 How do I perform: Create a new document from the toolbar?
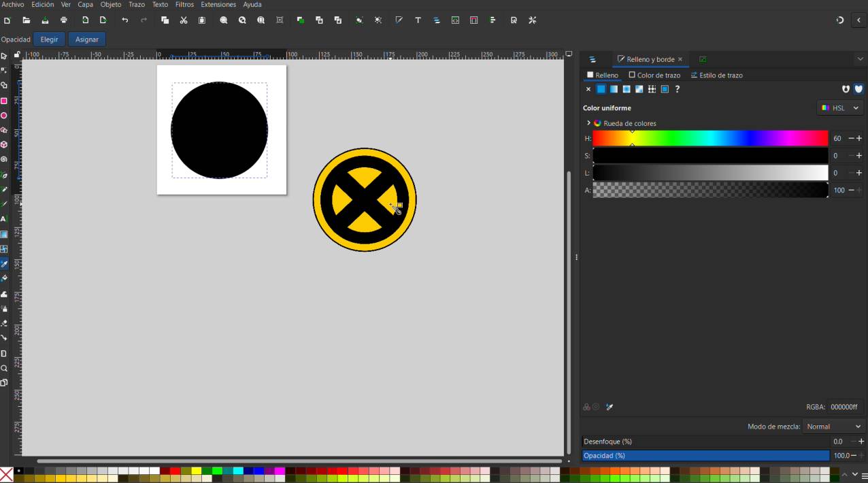click(x=7, y=20)
